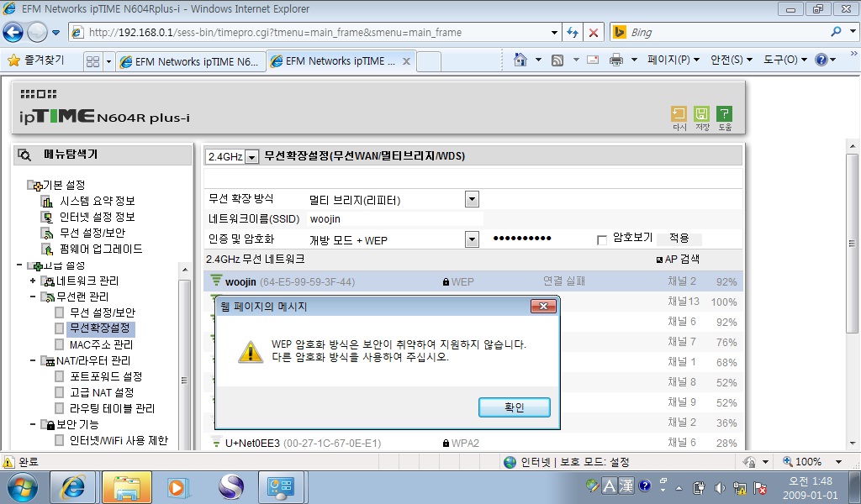Select the U+Net0EE3 network row

coord(473,443)
